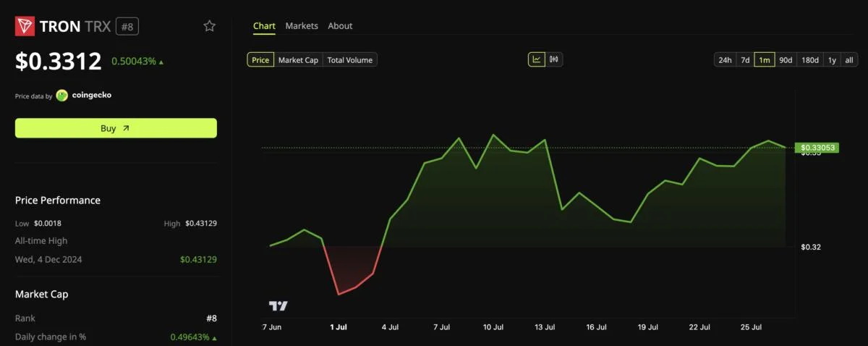Click the TRON TRX coin title
868x346 pixels.
75,27
